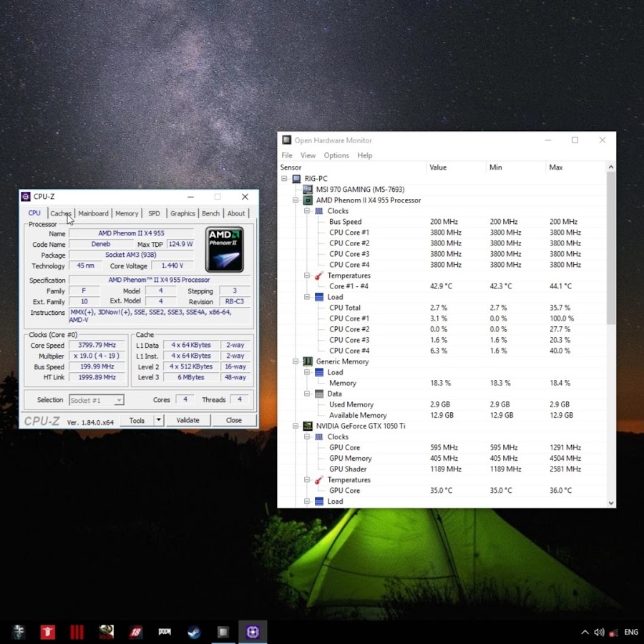Select the Bus Speed sensor row

(442, 222)
